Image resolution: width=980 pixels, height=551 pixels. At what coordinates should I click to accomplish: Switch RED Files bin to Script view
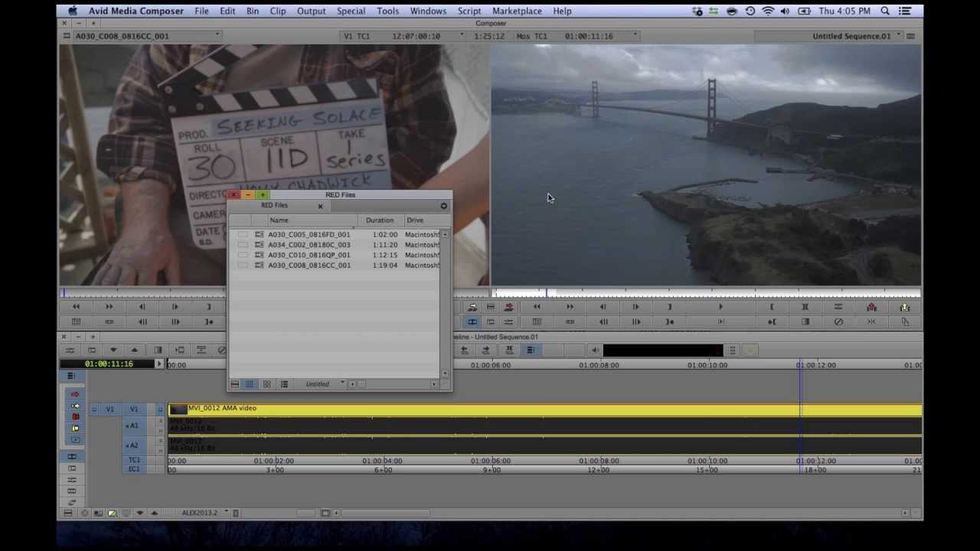click(x=284, y=384)
